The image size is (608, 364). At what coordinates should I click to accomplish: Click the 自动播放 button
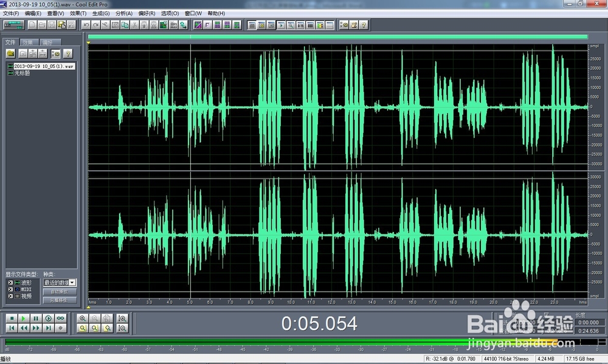[x=60, y=292]
